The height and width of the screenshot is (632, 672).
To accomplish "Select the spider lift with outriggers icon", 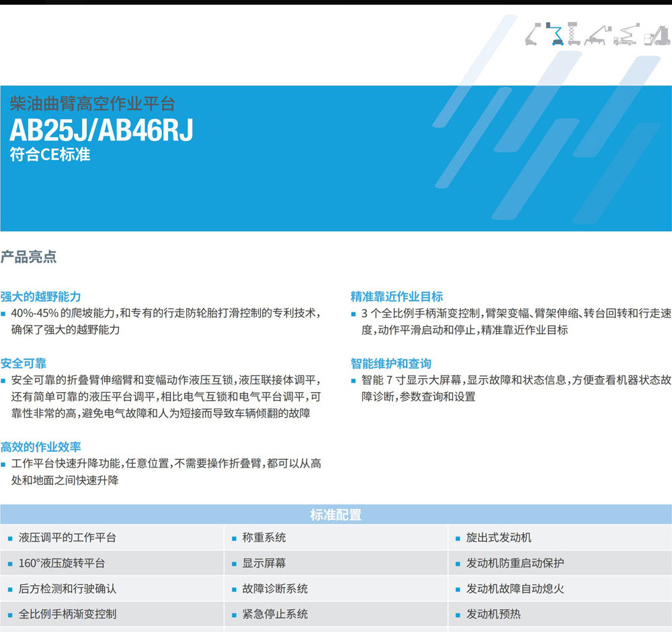I will [596, 34].
